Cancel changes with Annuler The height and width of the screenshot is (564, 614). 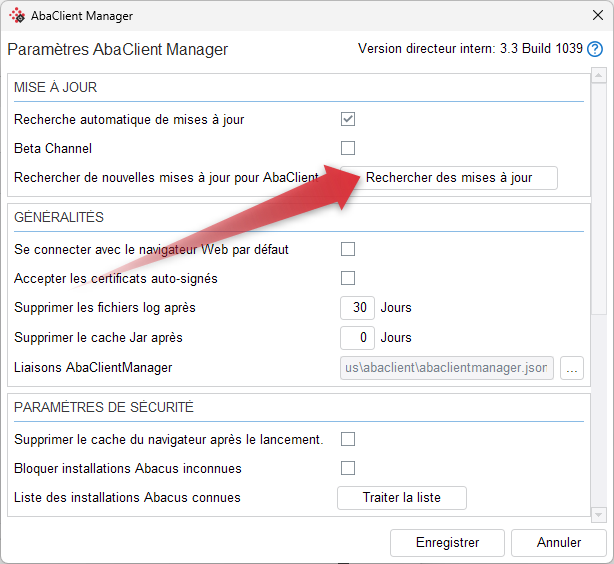pyautogui.click(x=559, y=543)
